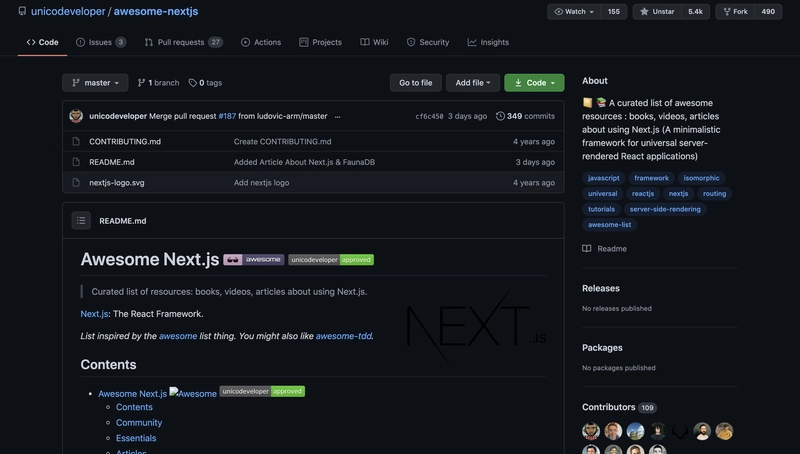800x454 pixels.
Task: Open the Watch notifications dropdown
Action: (x=574, y=11)
